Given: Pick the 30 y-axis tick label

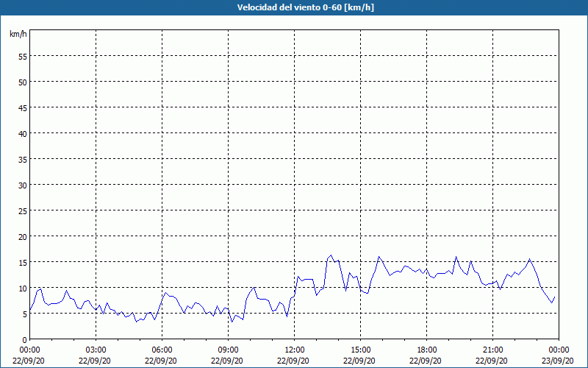Looking at the screenshot, I should (23, 185).
